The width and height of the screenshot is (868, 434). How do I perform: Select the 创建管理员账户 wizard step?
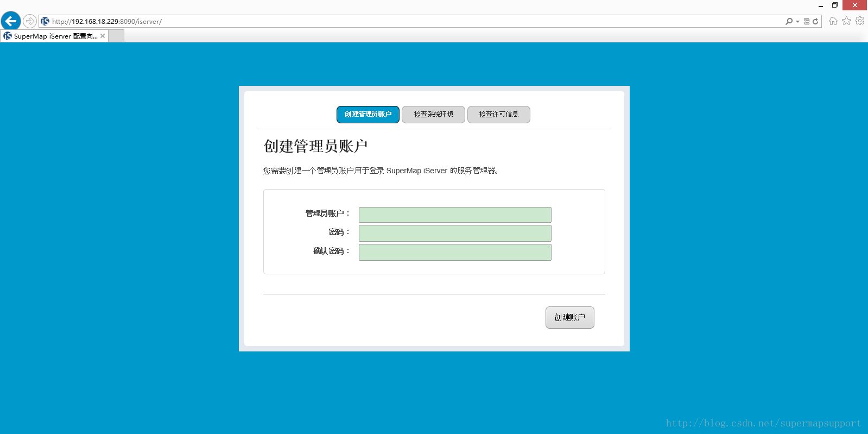point(368,115)
